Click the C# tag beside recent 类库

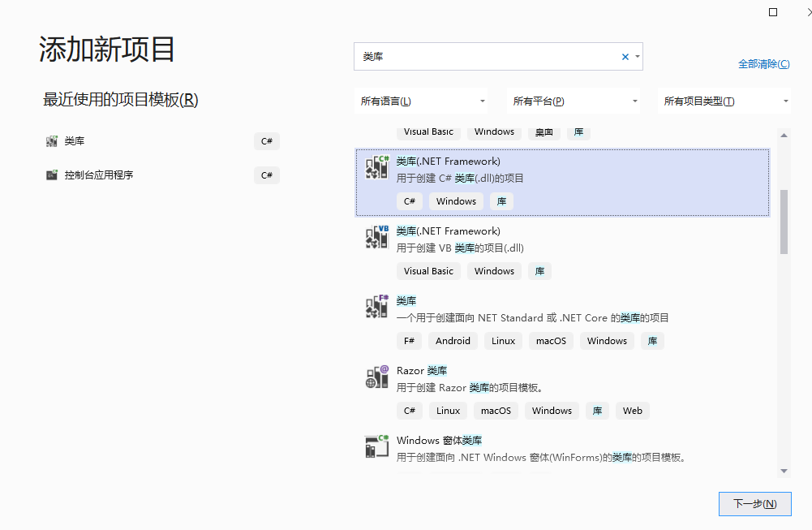point(267,141)
